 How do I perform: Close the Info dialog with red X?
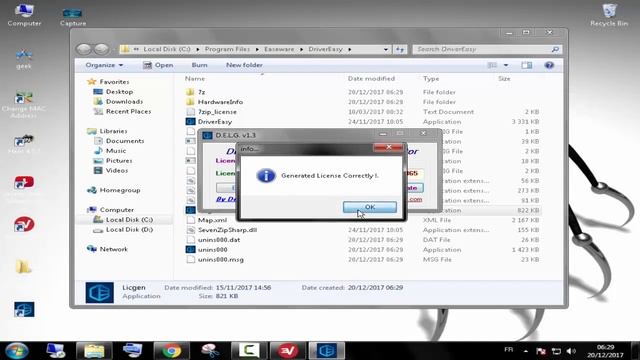(388, 147)
